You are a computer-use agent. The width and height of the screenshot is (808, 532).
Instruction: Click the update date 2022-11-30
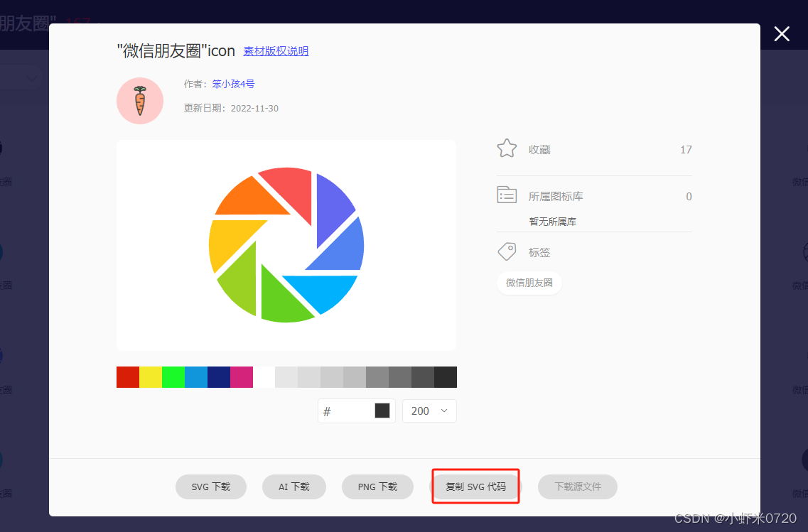(254, 108)
